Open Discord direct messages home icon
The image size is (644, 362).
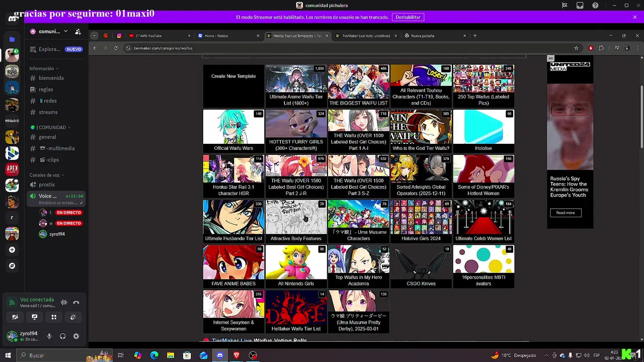click(x=12, y=19)
